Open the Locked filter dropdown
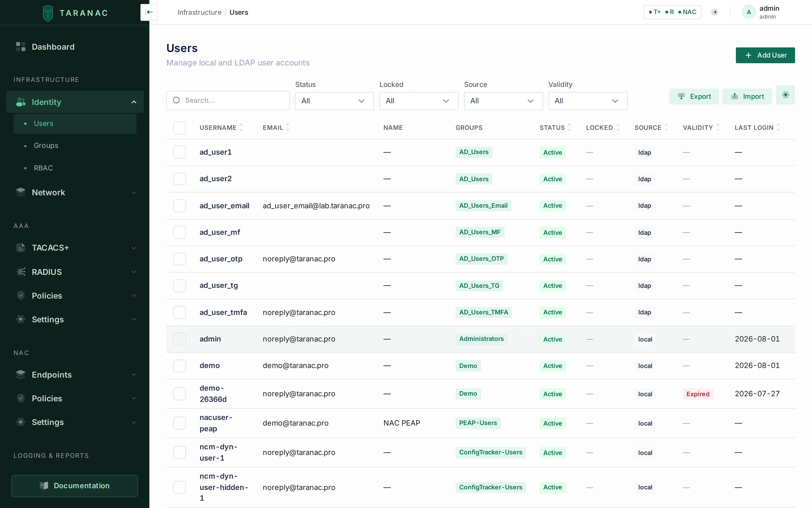Viewport: 812px width, 508px height. tap(419, 101)
